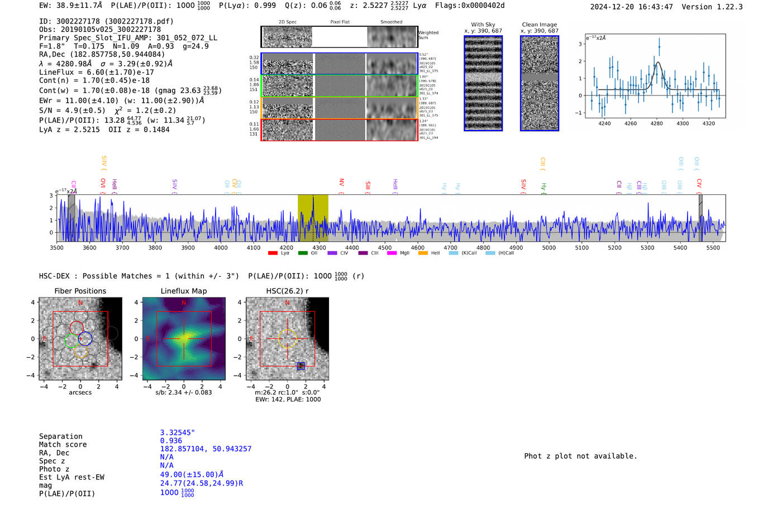
Task: Click the red Lyα legend swatch
Action: 273,253
